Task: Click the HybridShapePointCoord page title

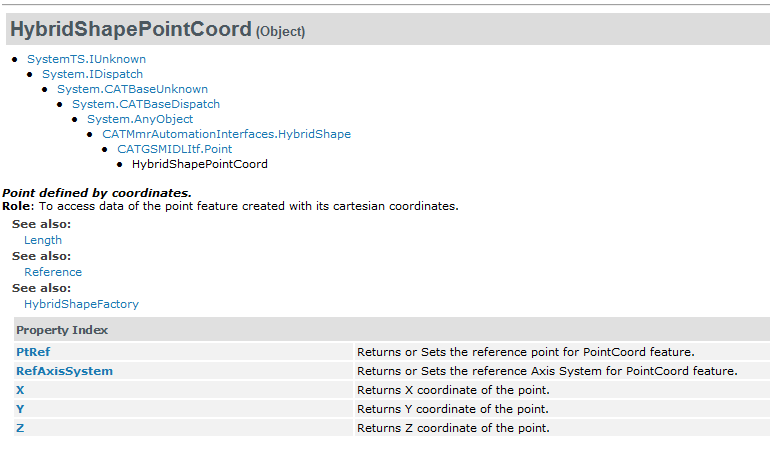Action: pos(130,30)
